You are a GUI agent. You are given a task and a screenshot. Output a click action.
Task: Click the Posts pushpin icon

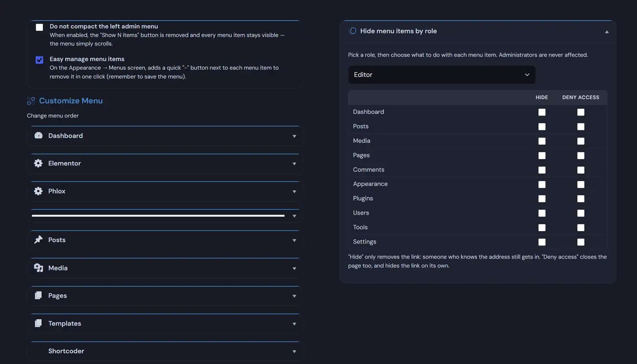[x=39, y=240]
